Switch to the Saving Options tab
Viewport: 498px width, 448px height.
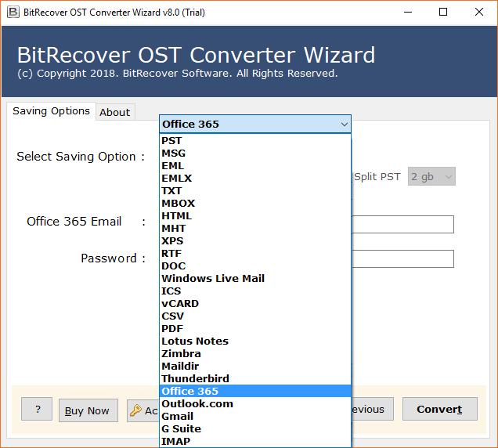point(51,111)
